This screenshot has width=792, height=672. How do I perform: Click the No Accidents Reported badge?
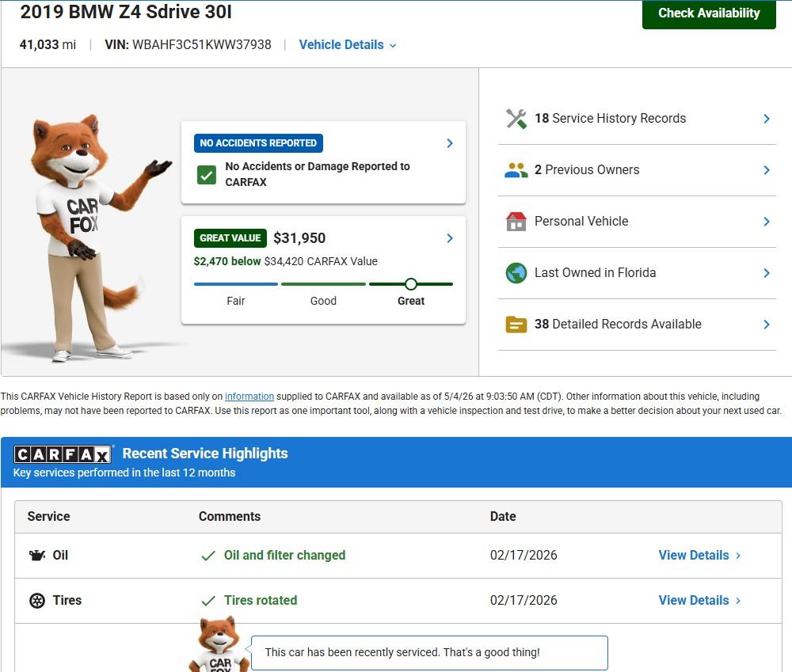(x=258, y=143)
